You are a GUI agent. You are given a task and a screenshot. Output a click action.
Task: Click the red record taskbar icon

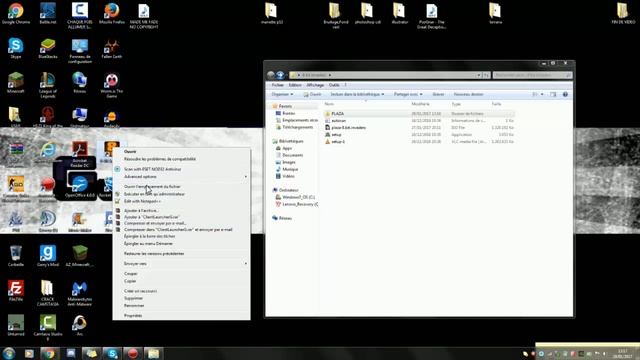pyautogui.click(x=133, y=353)
